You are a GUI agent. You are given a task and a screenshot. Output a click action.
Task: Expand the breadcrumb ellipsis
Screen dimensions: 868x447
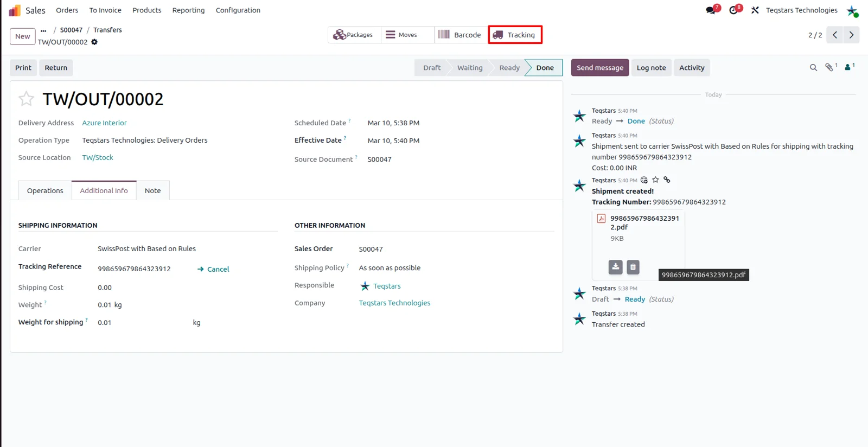[43, 30]
